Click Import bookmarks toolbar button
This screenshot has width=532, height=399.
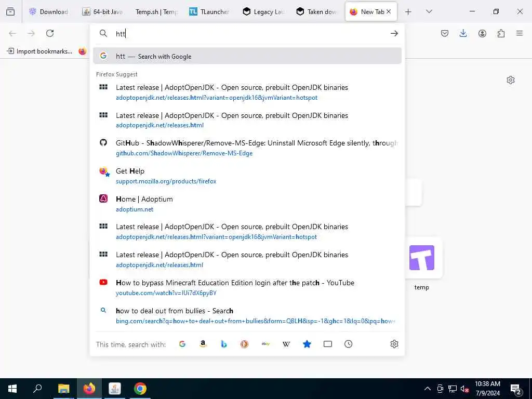(x=39, y=51)
